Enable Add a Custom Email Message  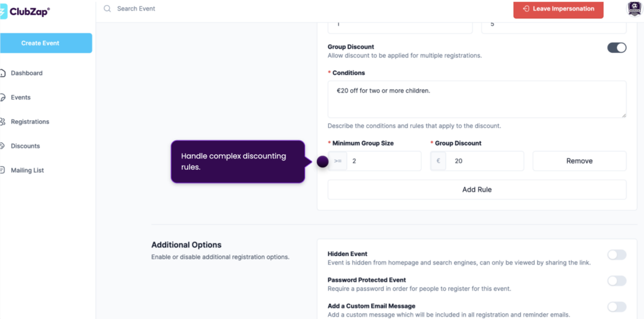tap(617, 306)
